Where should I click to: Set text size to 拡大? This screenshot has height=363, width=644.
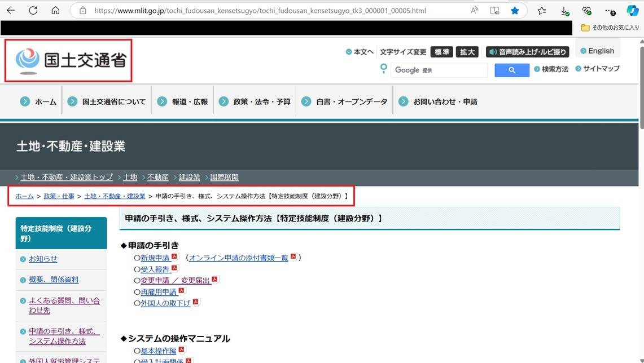467,52
